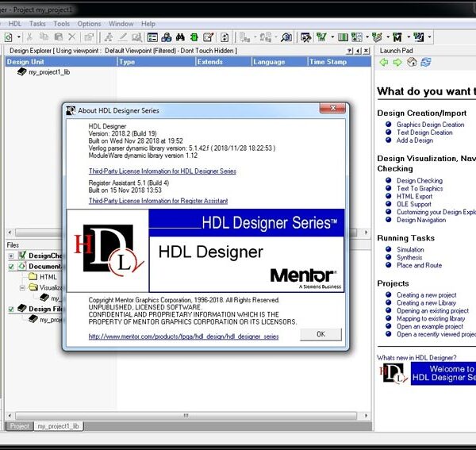Image resolution: width=476 pixels, height=450 pixels.
Task: Click the screen with tools toolbar icon
Action: pyautogui.click(x=306, y=37)
